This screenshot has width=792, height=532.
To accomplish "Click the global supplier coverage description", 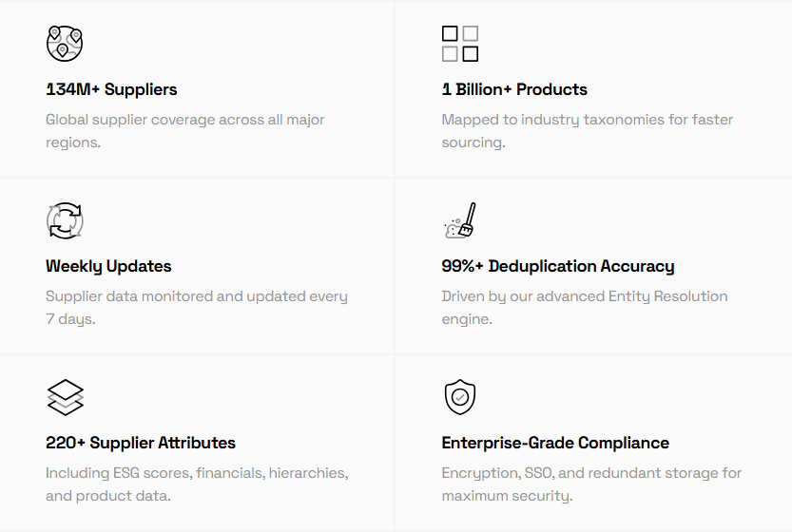I will point(185,131).
